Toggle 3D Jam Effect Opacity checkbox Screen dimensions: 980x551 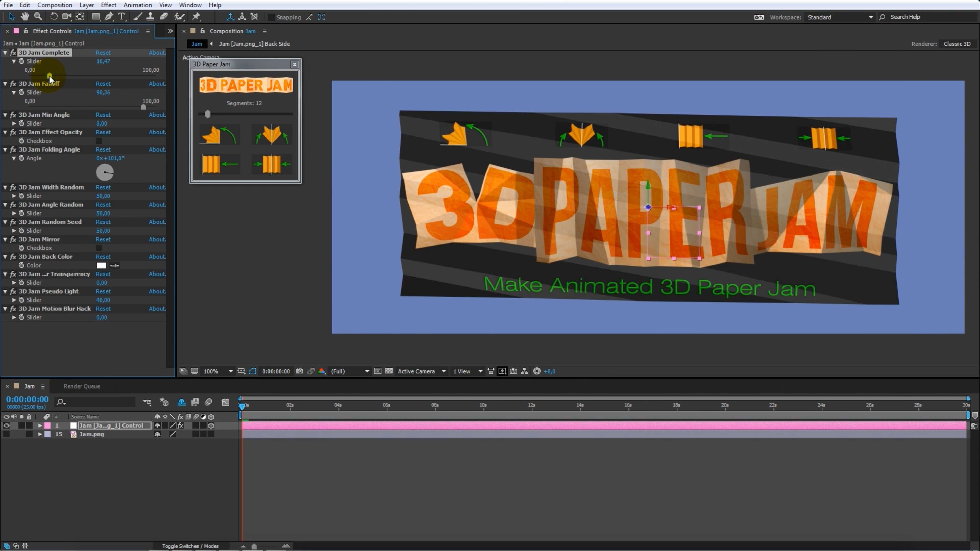click(99, 141)
